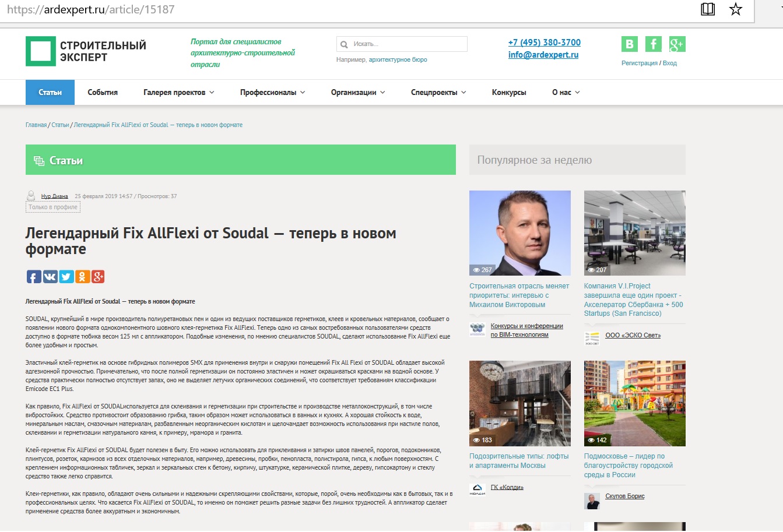Click the BIM conferences organization logo icon
Image resolution: width=783 pixels, height=532 pixels.
tap(477, 329)
